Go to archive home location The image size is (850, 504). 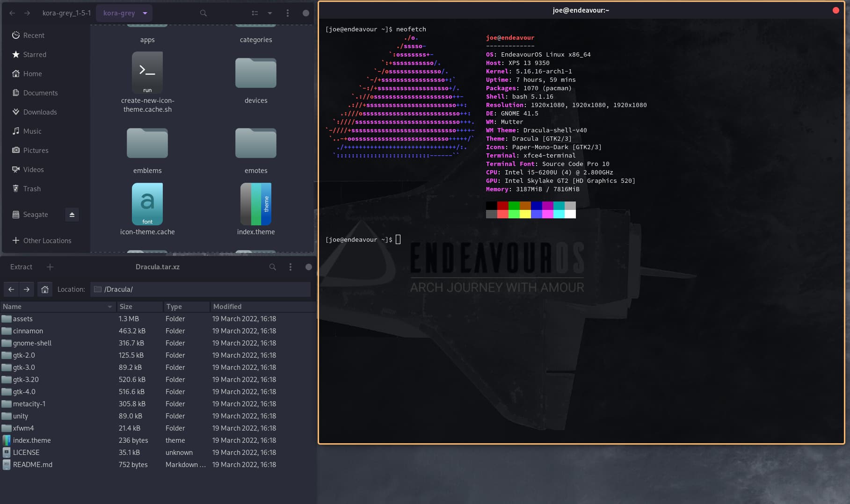coord(45,289)
